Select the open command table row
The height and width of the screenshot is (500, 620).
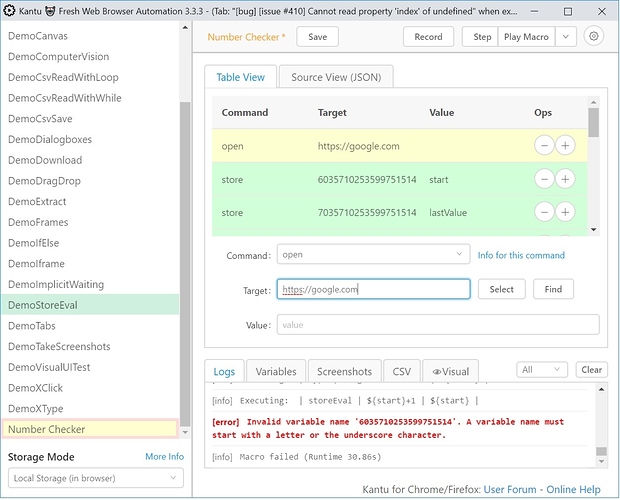[399, 145]
